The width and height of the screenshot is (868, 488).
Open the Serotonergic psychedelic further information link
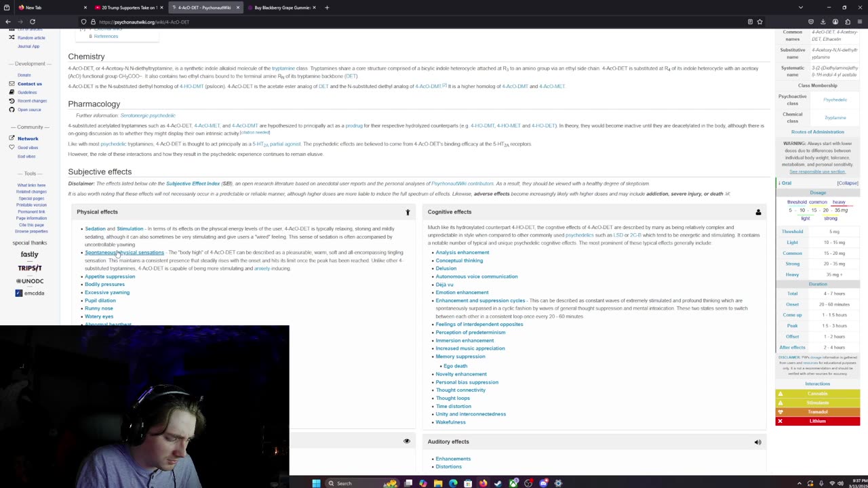coord(147,116)
